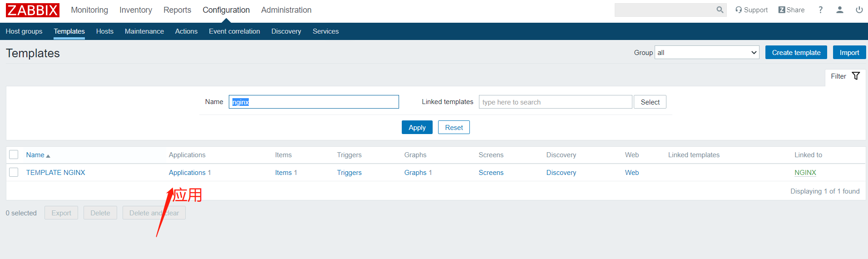Click Create template button

796,53
